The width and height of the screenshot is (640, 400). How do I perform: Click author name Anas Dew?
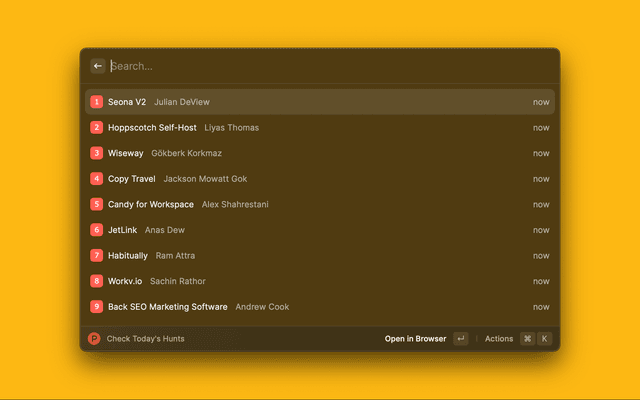tap(165, 230)
